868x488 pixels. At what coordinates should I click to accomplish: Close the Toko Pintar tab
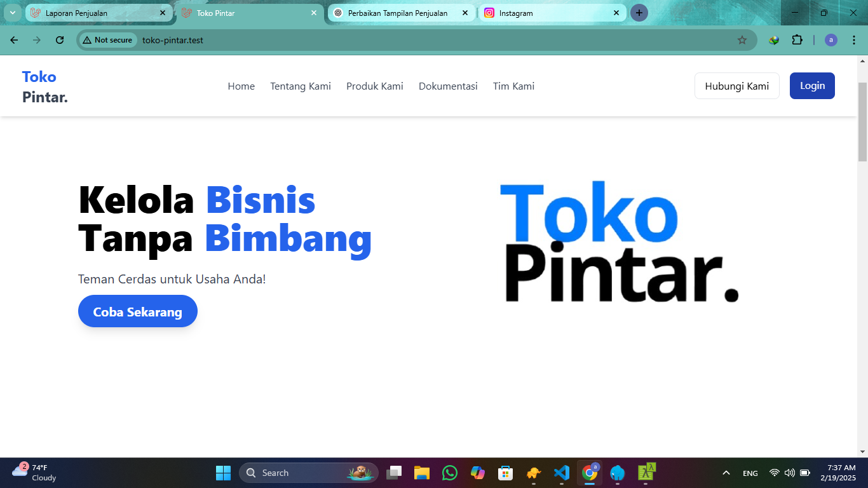314,13
